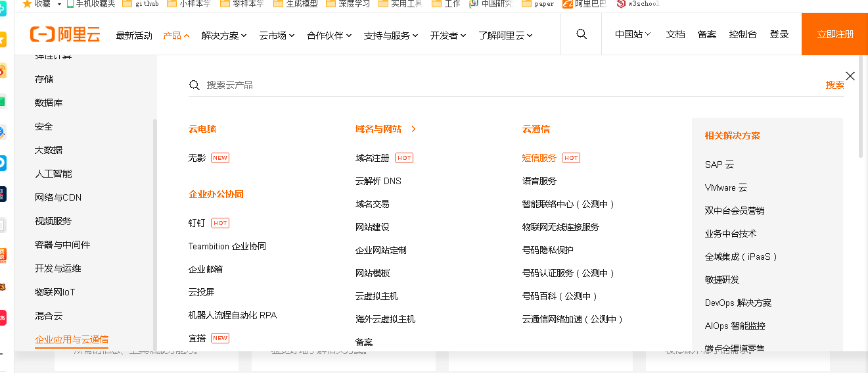Click the 阿里云 logo
The height and width of the screenshot is (373, 868).
pyautogui.click(x=65, y=35)
